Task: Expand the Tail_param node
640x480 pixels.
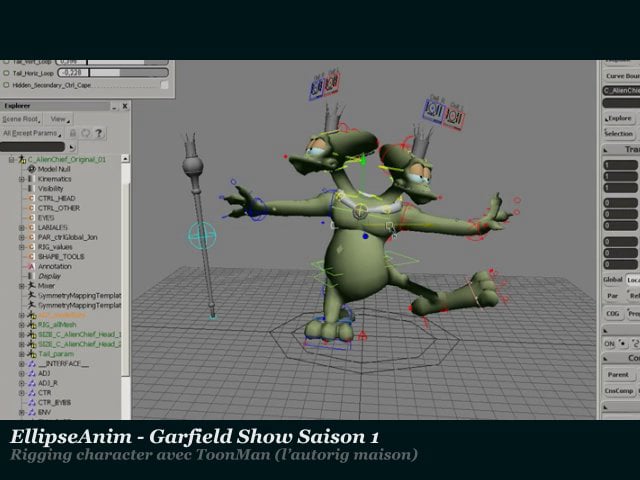Action: (22, 354)
